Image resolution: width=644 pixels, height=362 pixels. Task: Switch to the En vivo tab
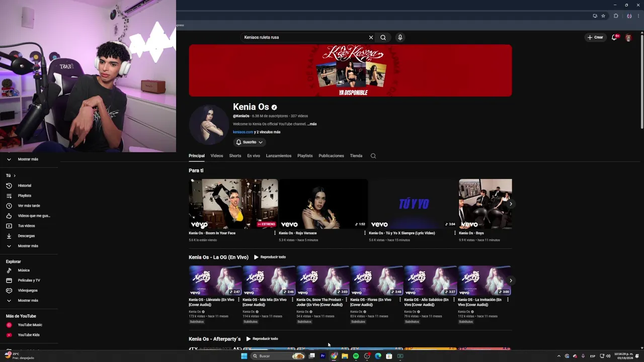[254, 156]
